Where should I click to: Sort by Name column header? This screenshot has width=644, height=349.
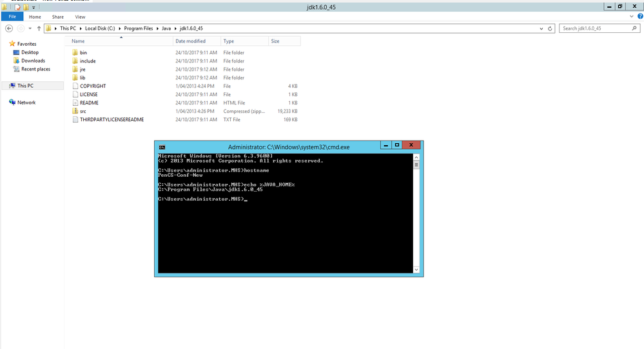coord(121,41)
